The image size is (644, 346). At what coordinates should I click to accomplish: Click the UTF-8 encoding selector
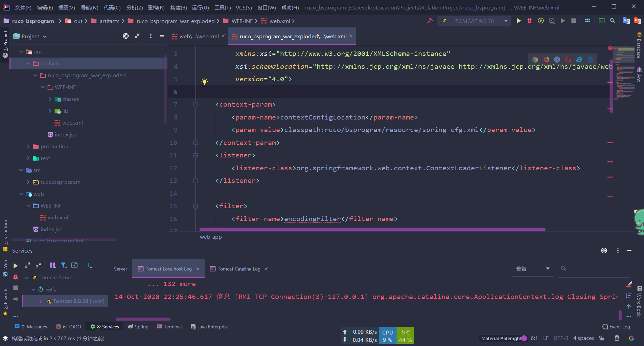pos(561,338)
